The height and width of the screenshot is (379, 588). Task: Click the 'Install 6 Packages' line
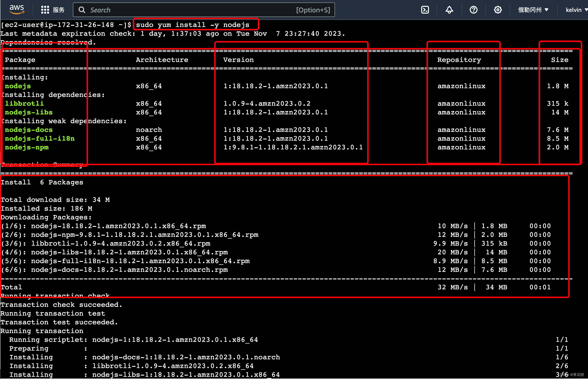pos(42,183)
